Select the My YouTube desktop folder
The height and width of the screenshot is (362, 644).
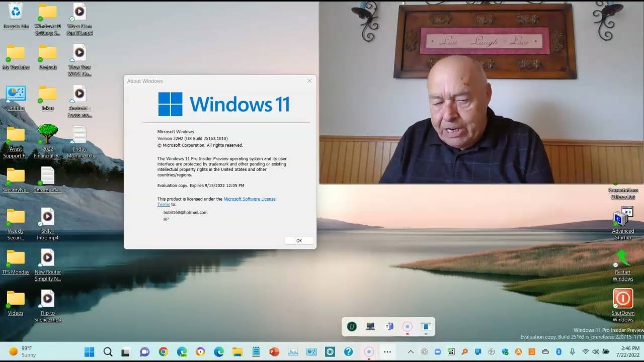coord(16,57)
